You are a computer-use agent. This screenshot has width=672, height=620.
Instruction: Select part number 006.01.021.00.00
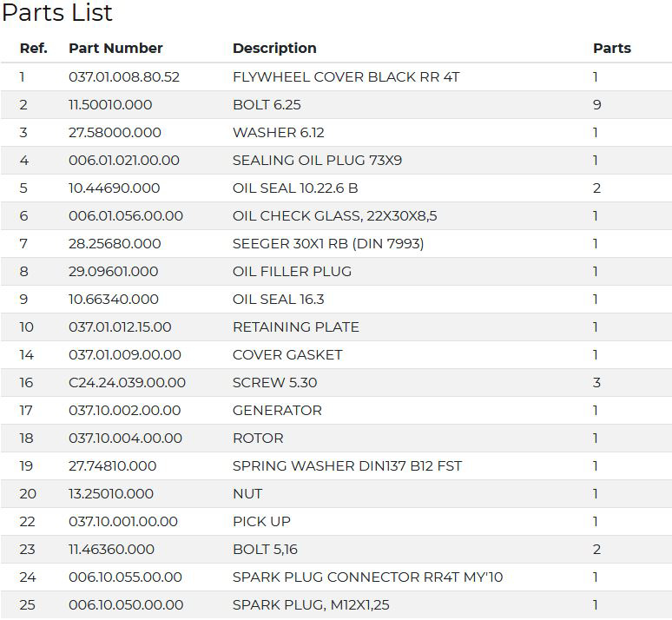[x=124, y=161]
